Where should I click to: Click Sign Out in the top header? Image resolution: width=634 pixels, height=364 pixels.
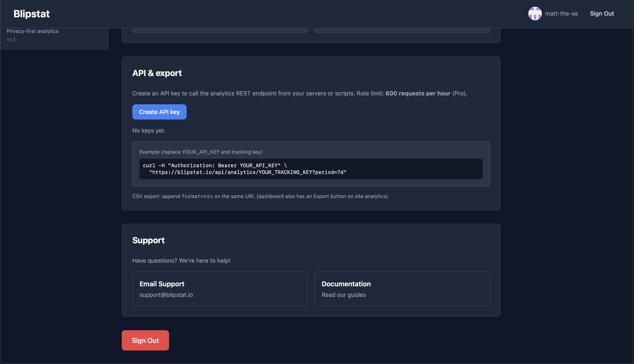[602, 14]
